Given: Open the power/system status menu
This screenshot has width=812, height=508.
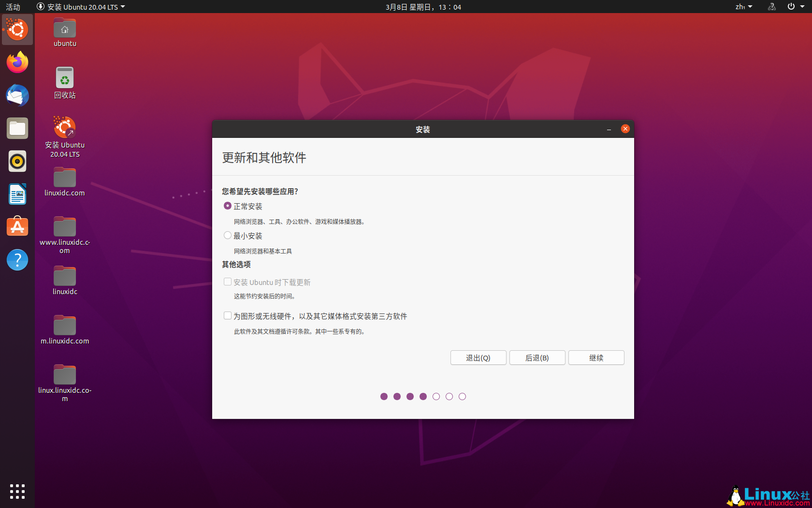Looking at the screenshot, I should (791, 7).
